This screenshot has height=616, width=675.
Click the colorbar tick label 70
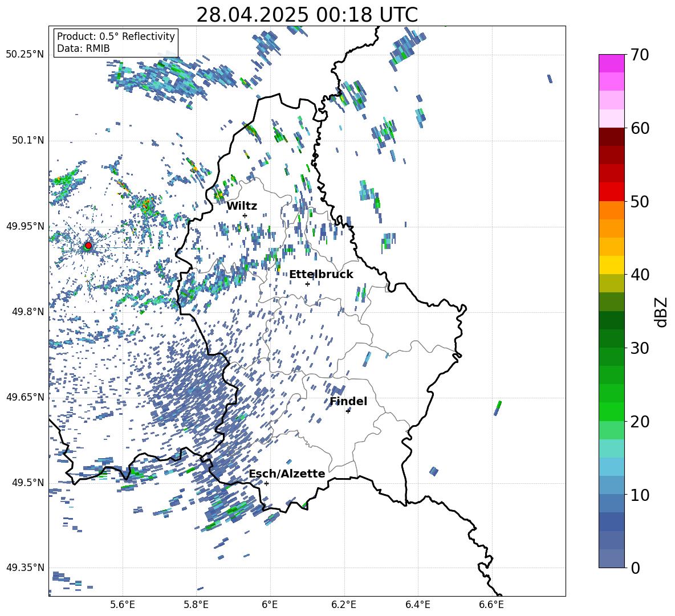pyautogui.click(x=640, y=55)
